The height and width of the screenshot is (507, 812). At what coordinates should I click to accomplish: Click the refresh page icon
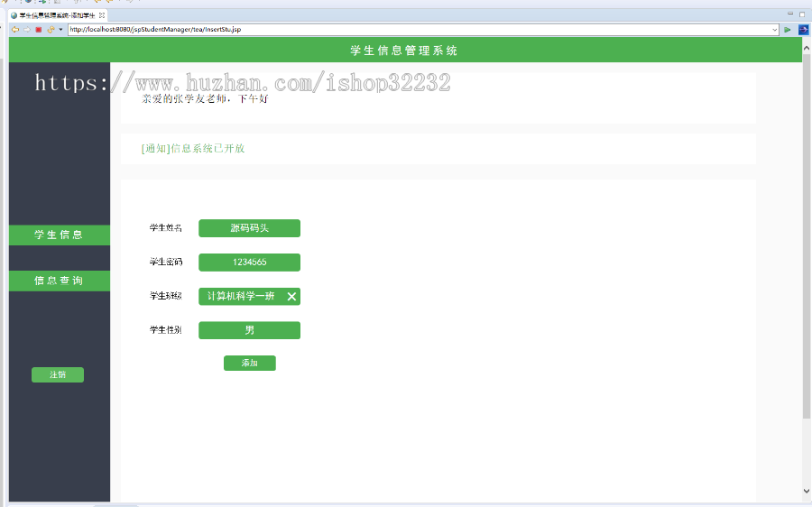click(x=51, y=30)
